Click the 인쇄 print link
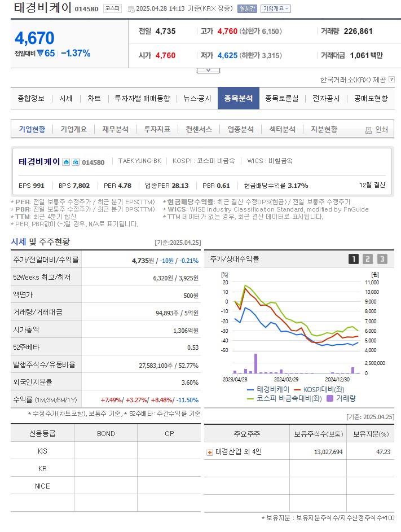Viewport: 401px width, 532px height. pyautogui.click(x=381, y=130)
